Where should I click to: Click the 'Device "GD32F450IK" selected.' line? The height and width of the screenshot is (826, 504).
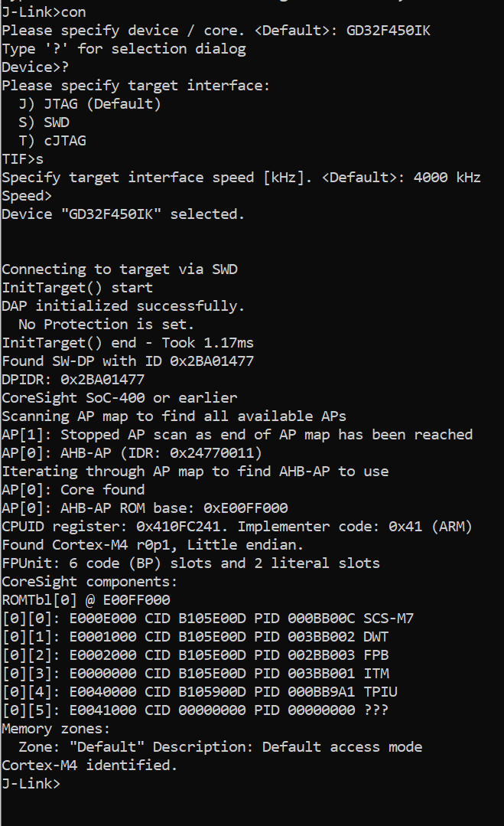pyautogui.click(x=123, y=214)
